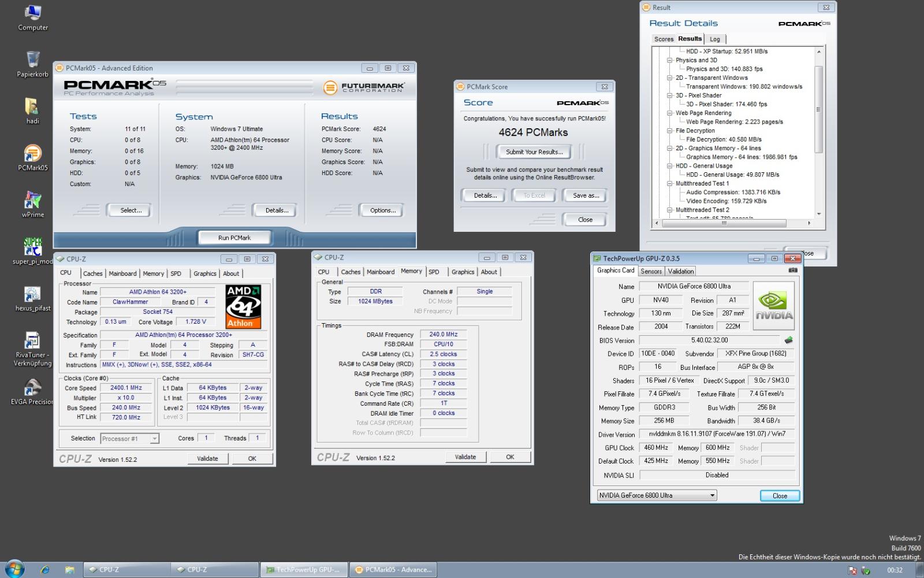This screenshot has width=924, height=578.
Task: Switch to PCMark05 taskbar button
Action: (393, 569)
